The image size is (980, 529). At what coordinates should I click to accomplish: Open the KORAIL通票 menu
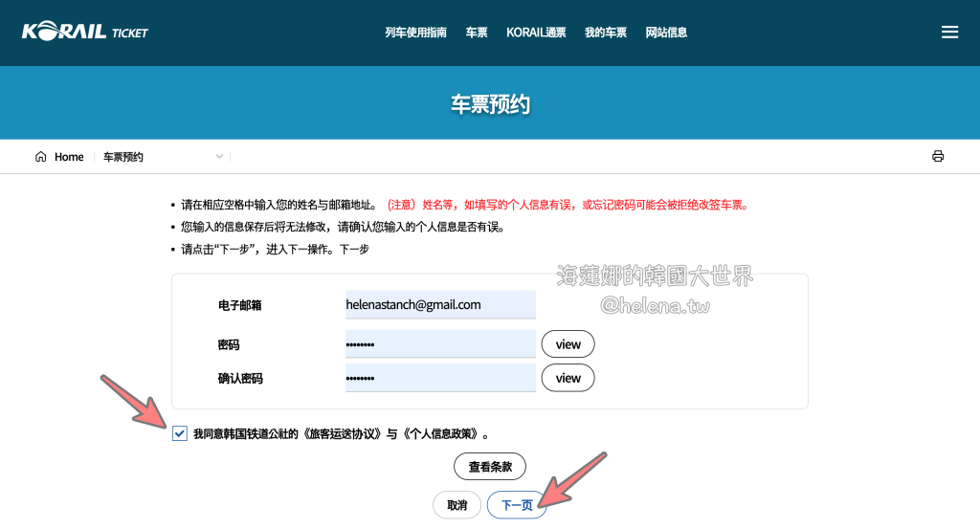click(x=536, y=33)
